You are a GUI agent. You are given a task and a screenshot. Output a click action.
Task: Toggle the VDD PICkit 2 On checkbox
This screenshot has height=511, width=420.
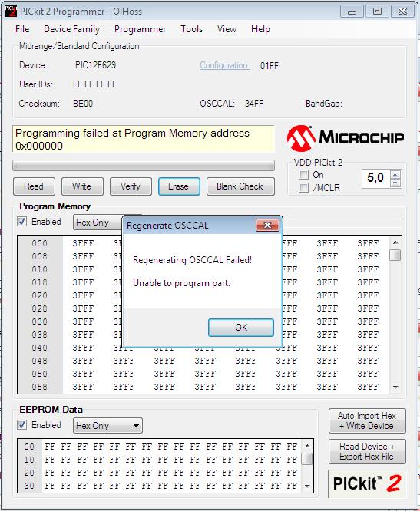(303, 175)
